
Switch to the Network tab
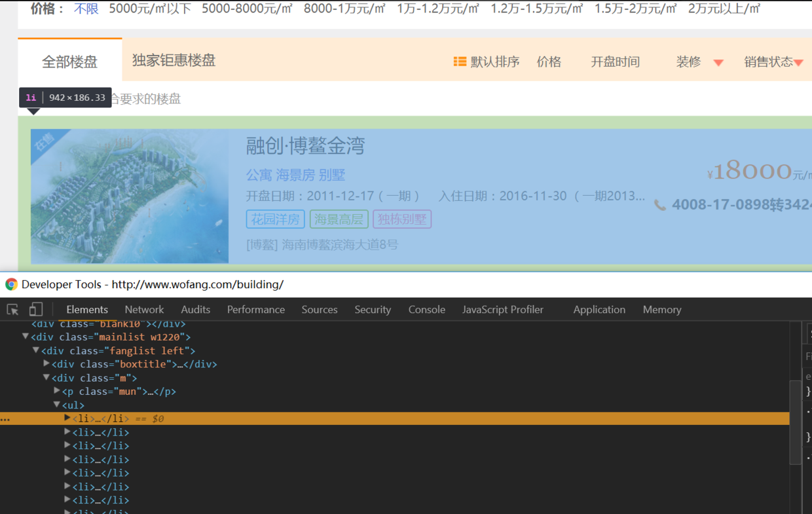[x=144, y=310]
